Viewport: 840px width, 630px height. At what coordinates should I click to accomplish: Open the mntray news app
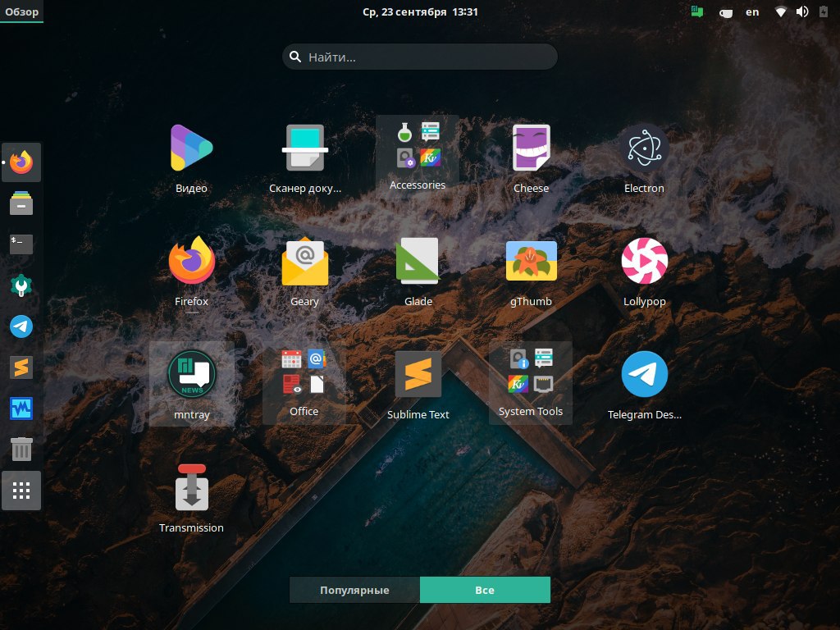tap(191, 384)
